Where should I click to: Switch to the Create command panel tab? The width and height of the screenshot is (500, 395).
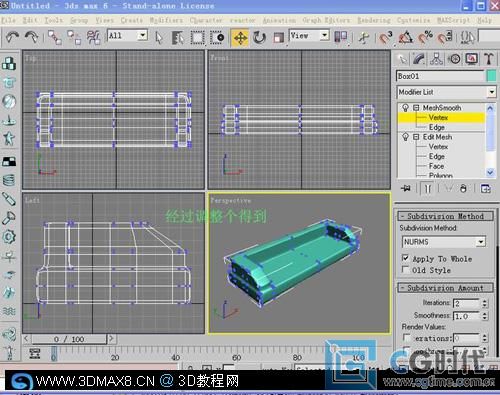pyautogui.click(x=402, y=59)
